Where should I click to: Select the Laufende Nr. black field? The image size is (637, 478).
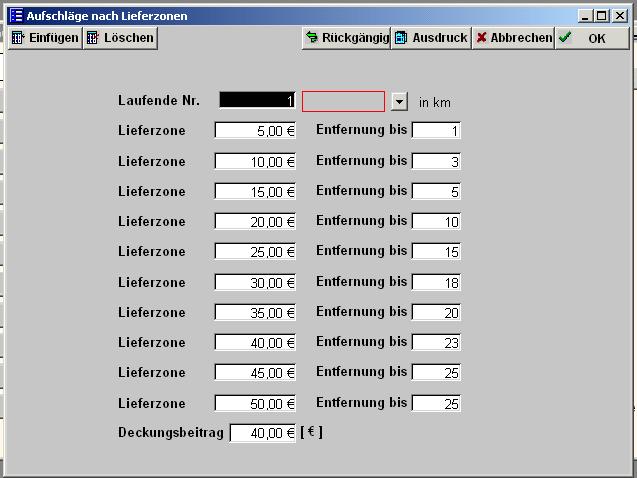click(257, 101)
